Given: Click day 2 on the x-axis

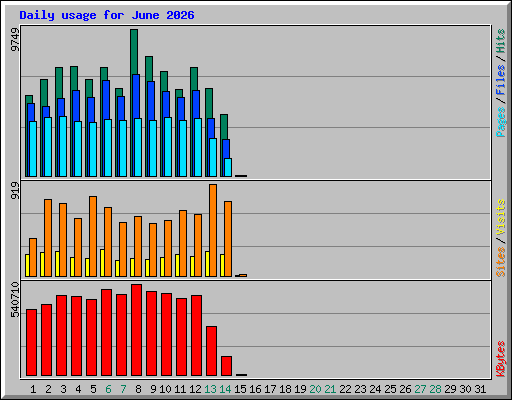Looking at the screenshot, I should 48,389.
